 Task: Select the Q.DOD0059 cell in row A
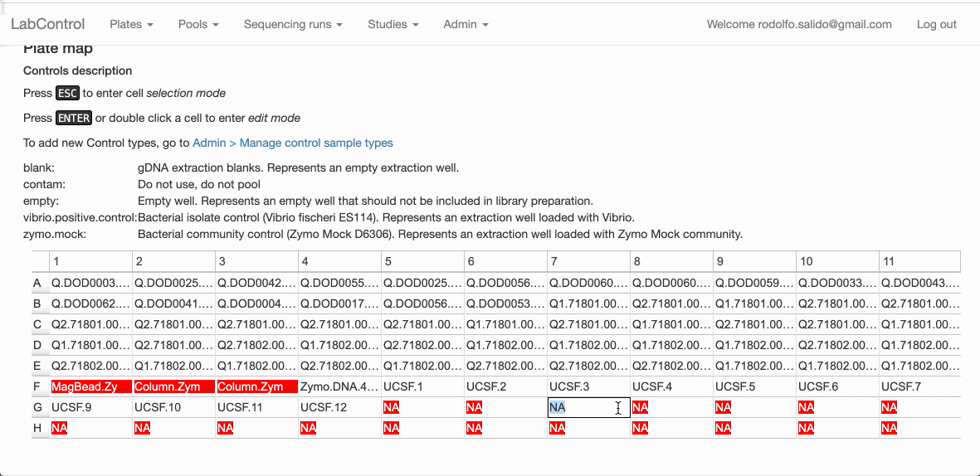tap(754, 283)
